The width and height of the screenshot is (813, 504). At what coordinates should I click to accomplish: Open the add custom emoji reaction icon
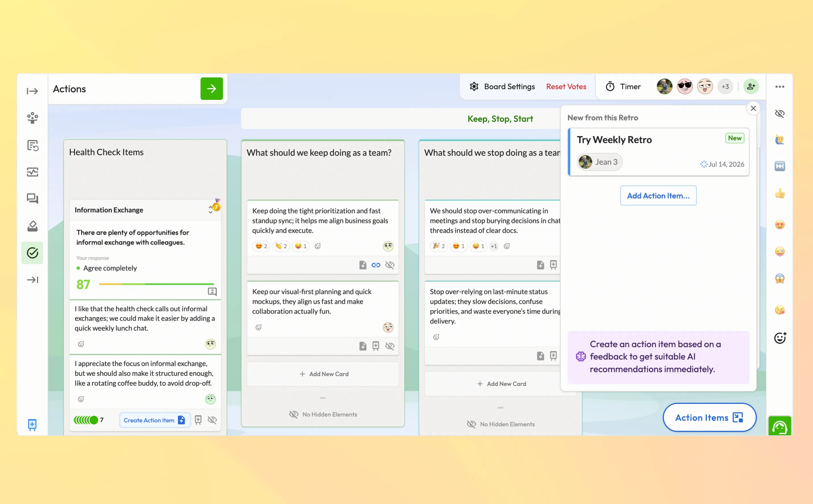click(x=780, y=338)
